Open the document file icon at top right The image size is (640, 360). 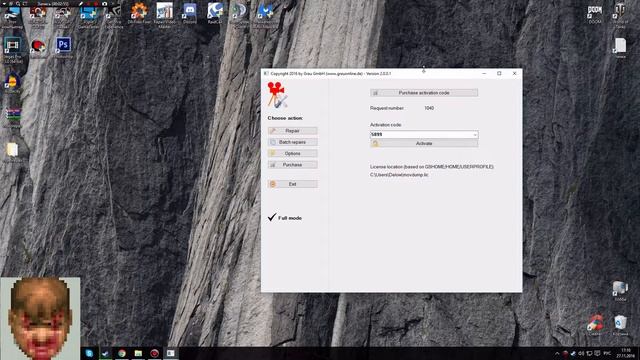620,45
